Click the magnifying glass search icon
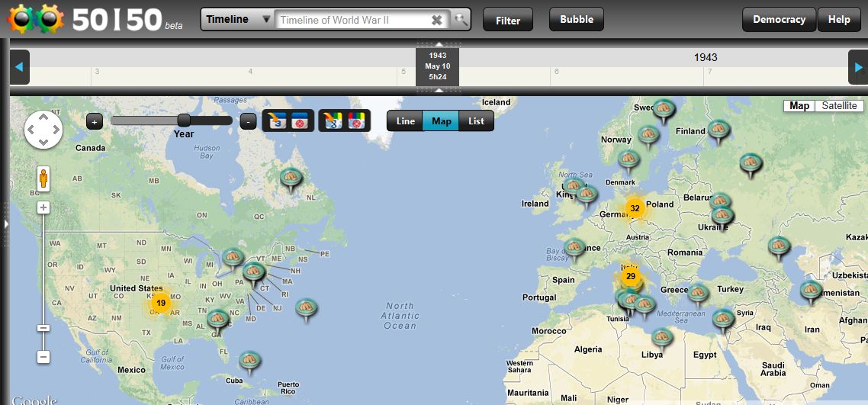The height and width of the screenshot is (405, 868). point(461,20)
